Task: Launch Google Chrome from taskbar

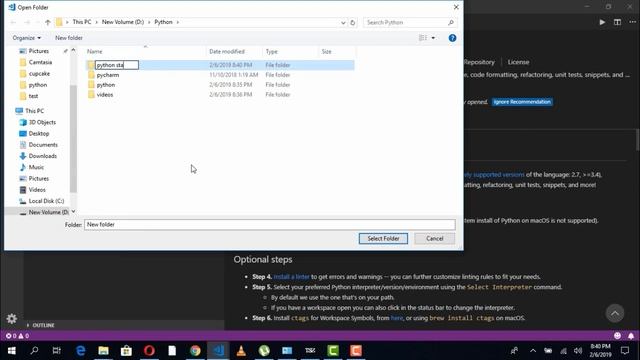Action: (x=195, y=351)
